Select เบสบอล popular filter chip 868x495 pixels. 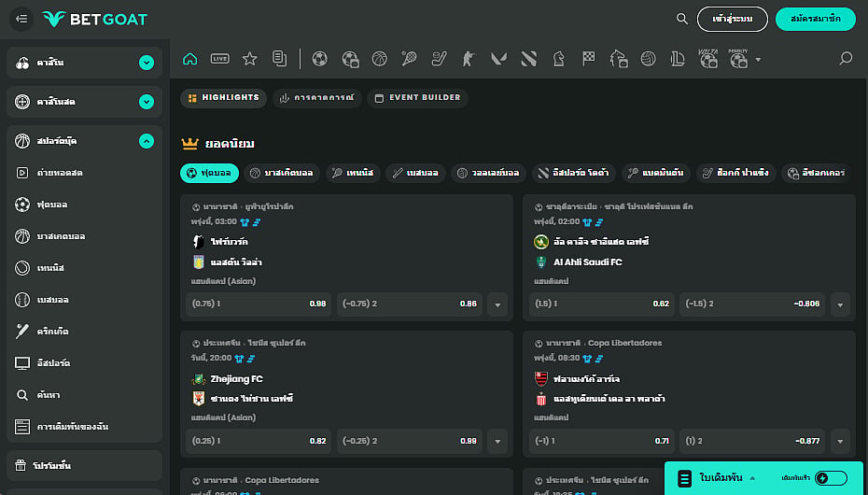pyautogui.click(x=415, y=174)
